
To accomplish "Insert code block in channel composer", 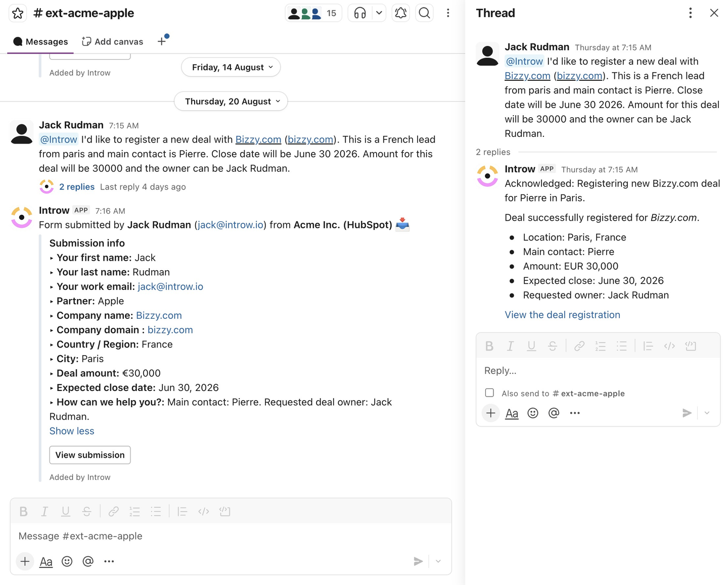I will point(225,511).
